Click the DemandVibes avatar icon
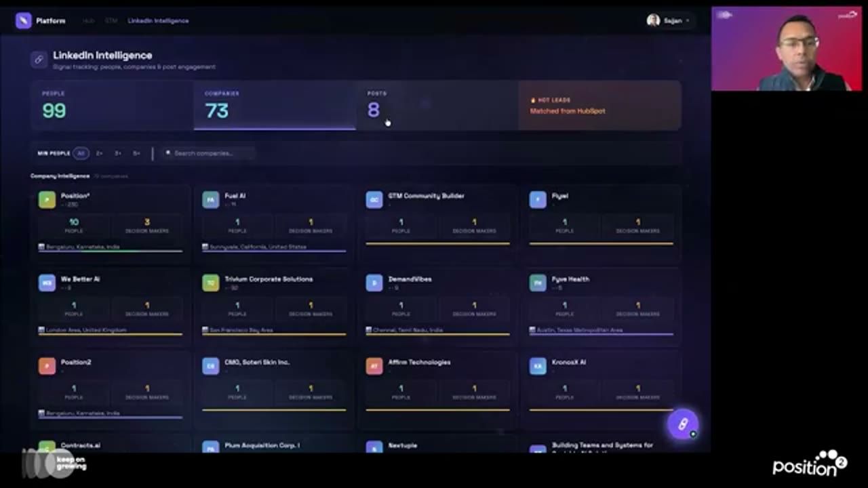This screenshot has width=868, height=488. pyautogui.click(x=374, y=283)
